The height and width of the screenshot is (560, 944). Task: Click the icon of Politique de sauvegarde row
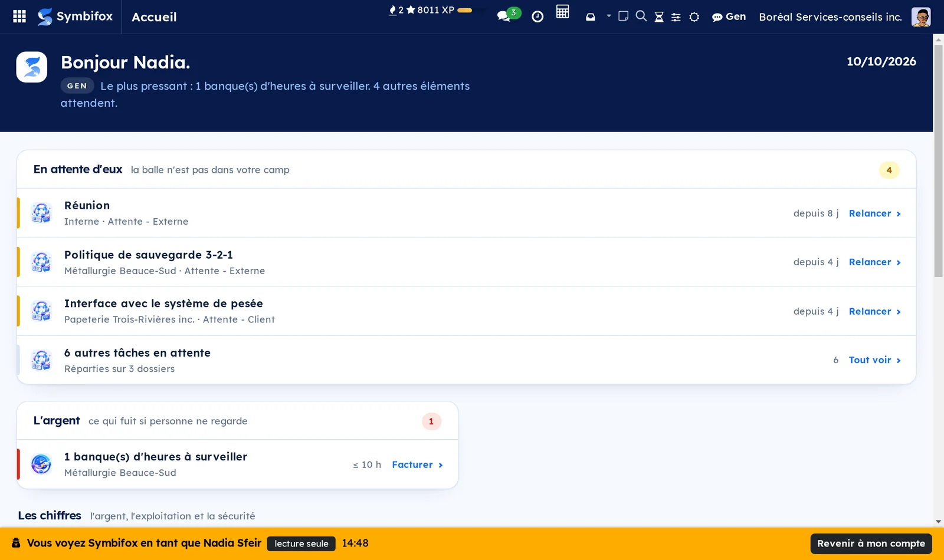pyautogui.click(x=41, y=262)
